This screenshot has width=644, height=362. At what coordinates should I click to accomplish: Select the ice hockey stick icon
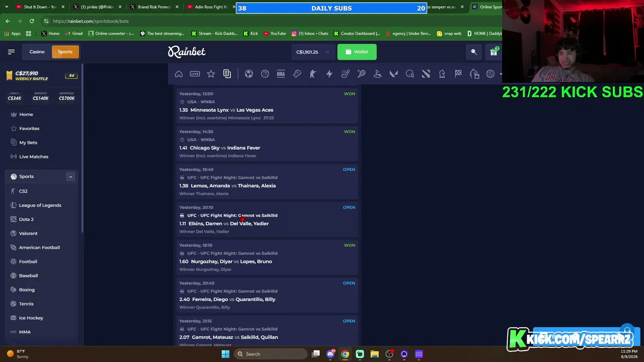345,74
